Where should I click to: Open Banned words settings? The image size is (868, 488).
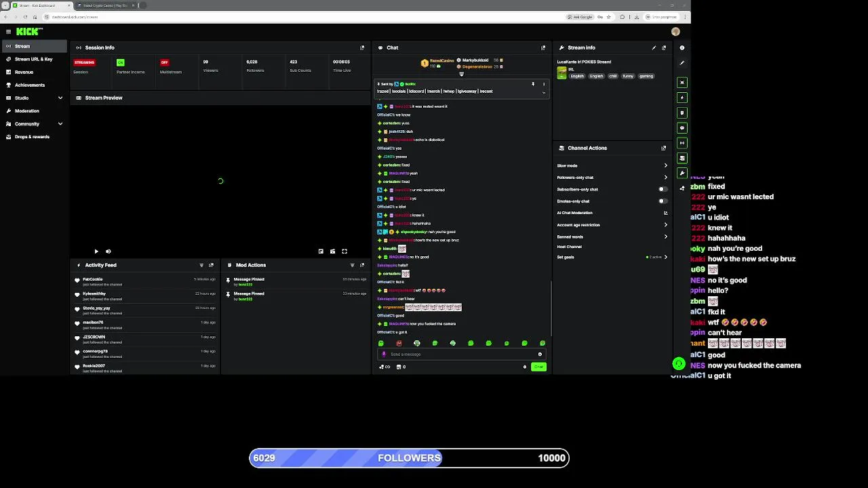(x=612, y=237)
